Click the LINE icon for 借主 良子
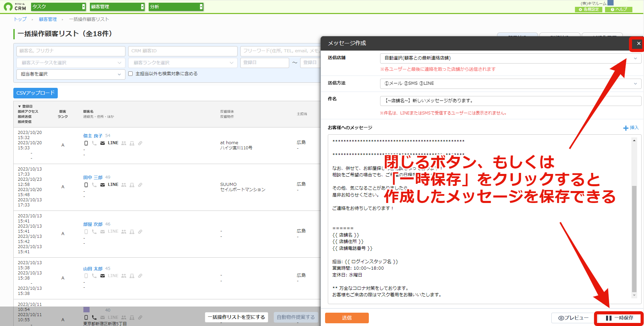This screenshot has height=326, width=644. 113,143
